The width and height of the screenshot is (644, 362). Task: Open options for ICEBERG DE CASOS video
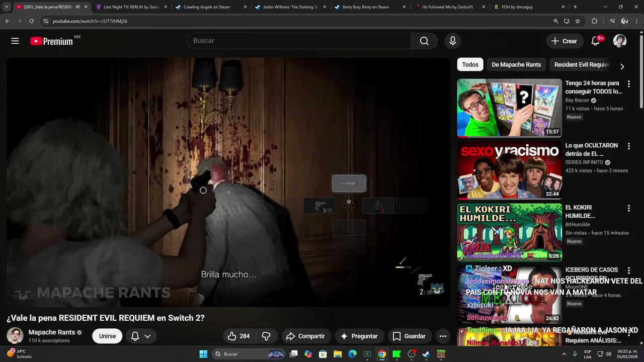point(628,270)
